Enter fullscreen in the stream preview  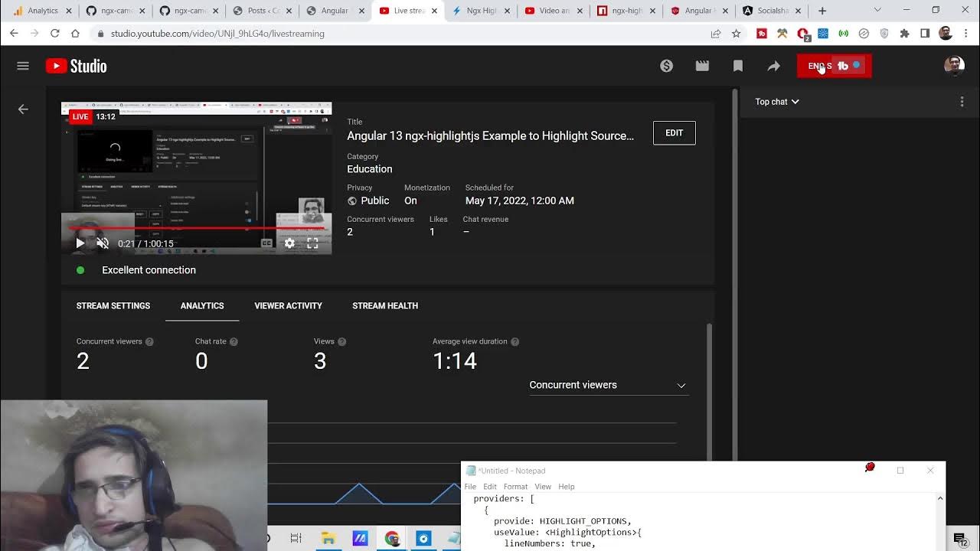[x=312, y=243]
